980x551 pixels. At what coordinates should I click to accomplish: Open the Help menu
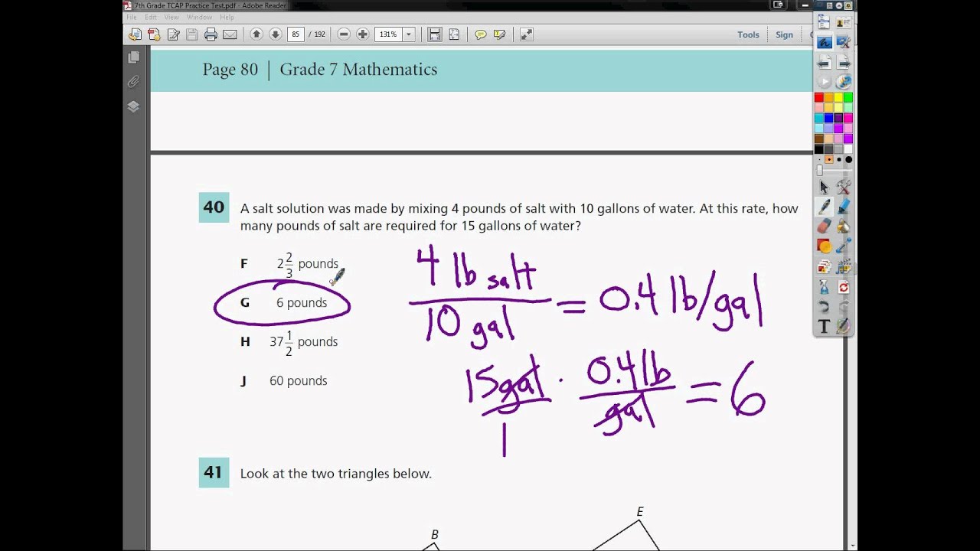227,17
